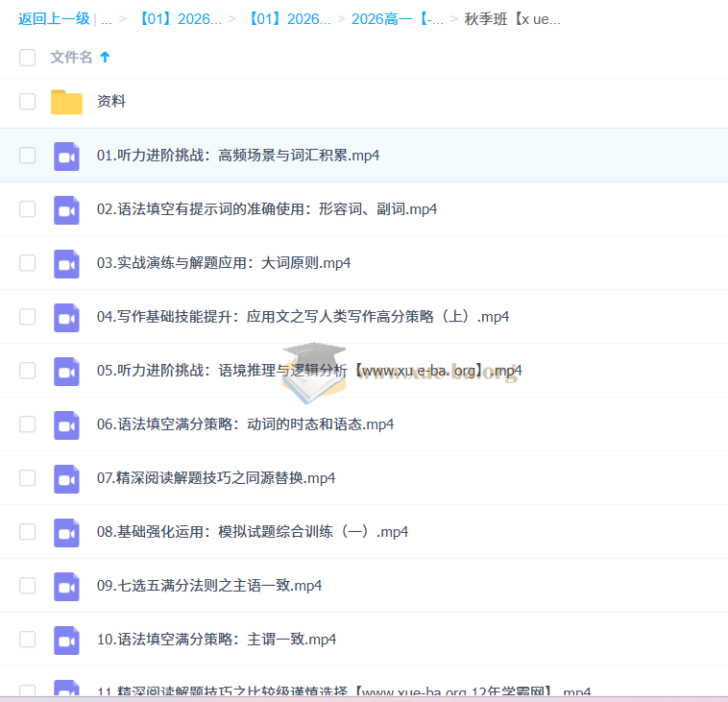Check the box for 资料 folder
This screenshot has width=728, height=702.
pos(27,102)
